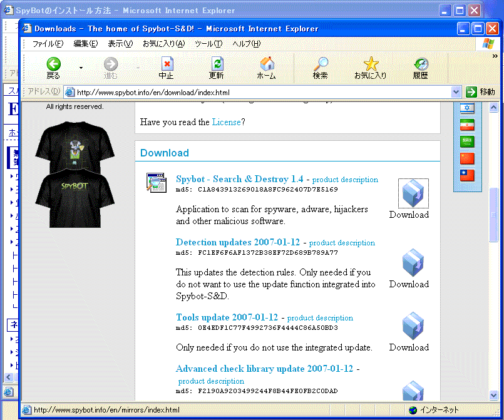Open the Advanced check library update 2007-01-12 link
Viewport: 504px width, 420px height.
pyautogui.click(x=265, y=369)
